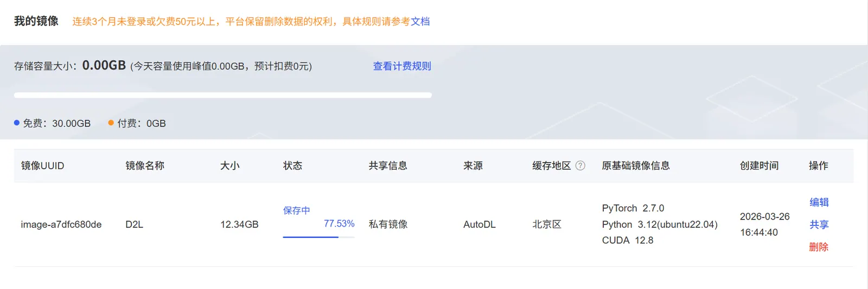868x289 pixels.
Task: Click the 我的镜像 page title
Action: click(36, 21)
